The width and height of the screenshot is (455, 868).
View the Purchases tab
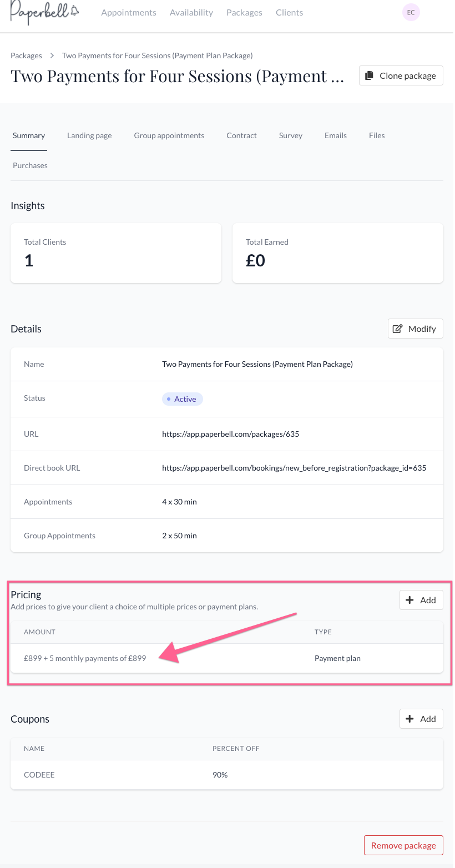tap(30, 165)
